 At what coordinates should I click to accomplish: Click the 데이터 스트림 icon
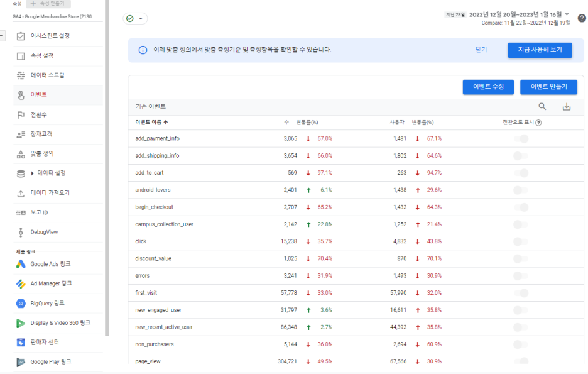[x=21, y=75]
